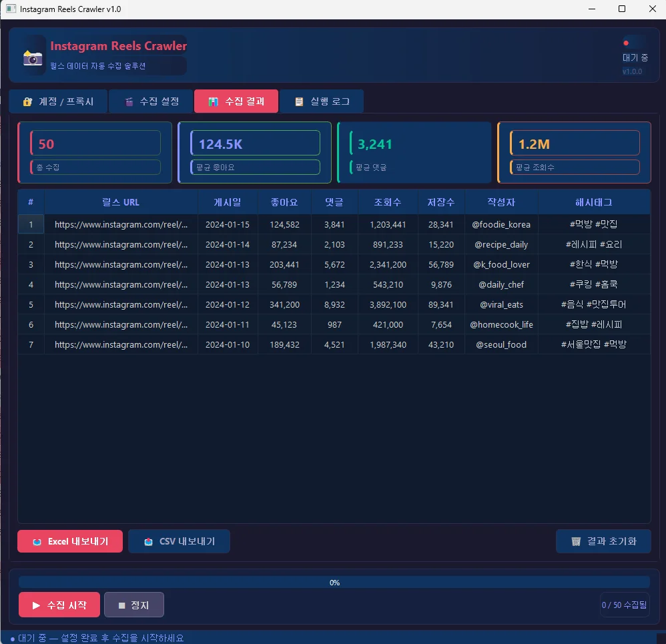This screenshot has width=666, height=644.
Task: Sort by 조회수 column header
Action: point(388,202)
